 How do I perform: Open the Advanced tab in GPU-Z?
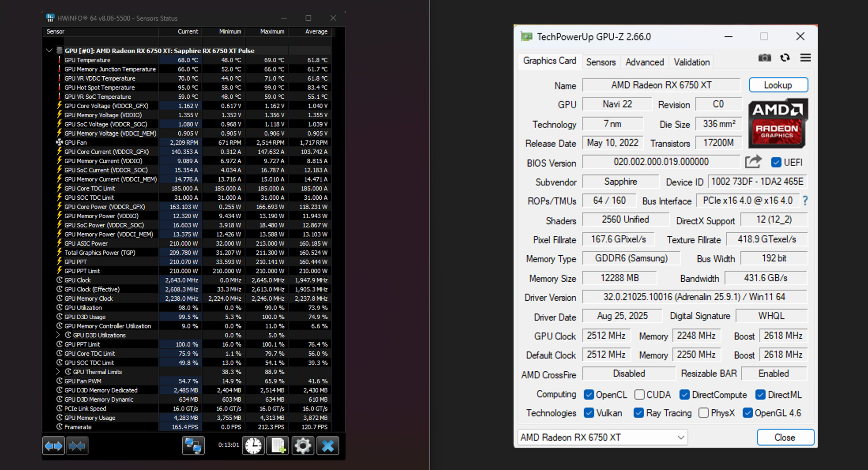[644, 62]
